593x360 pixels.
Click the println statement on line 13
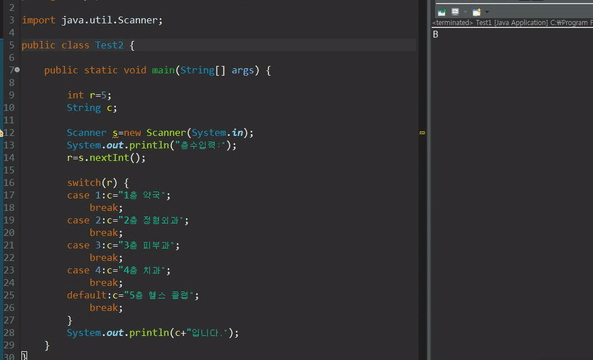tap(152, 145)
